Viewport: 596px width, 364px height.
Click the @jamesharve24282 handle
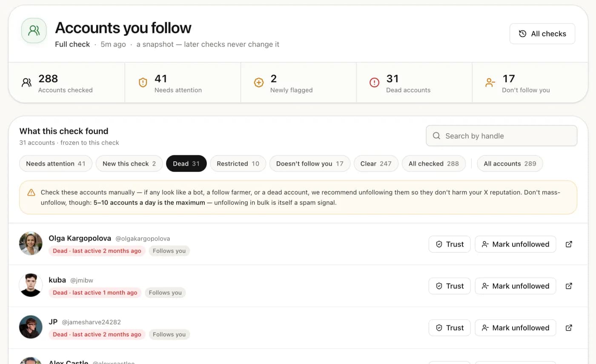click(92, 322)
